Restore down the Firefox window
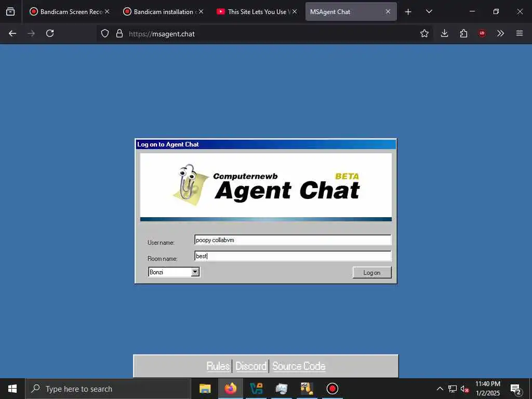 (x=496, y=11)
